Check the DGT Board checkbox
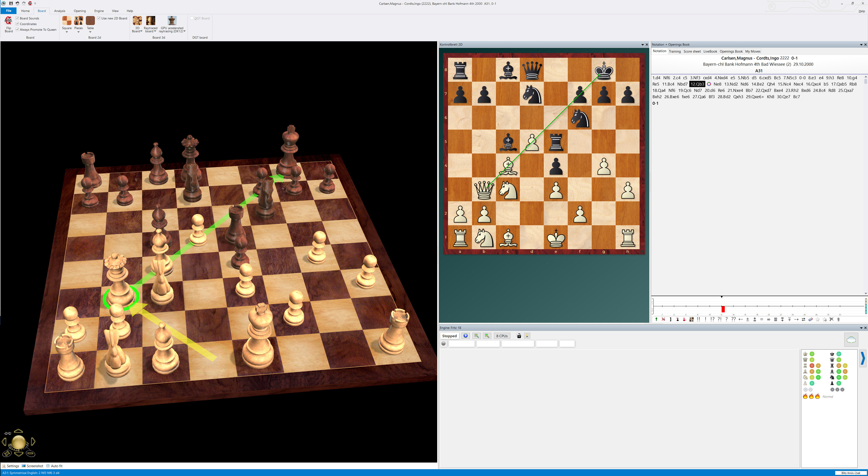This screenshot has height=476, width=868. click(x=192, y=18)
